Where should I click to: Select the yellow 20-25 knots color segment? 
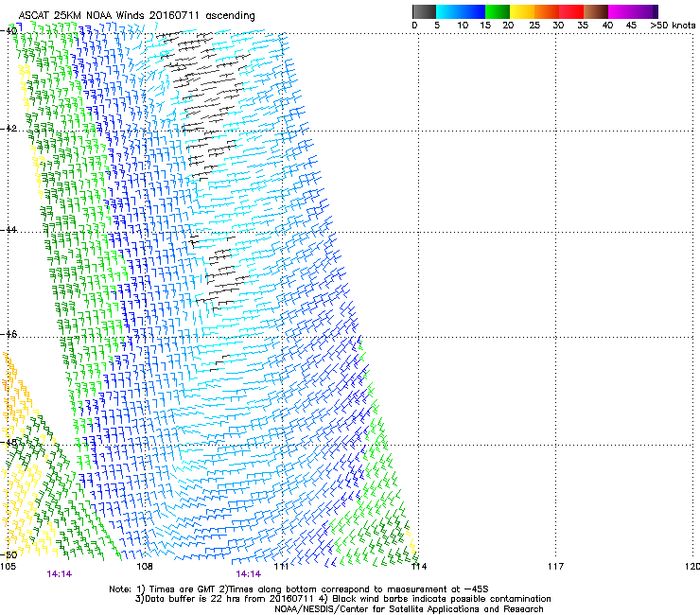tap(522, 11)
